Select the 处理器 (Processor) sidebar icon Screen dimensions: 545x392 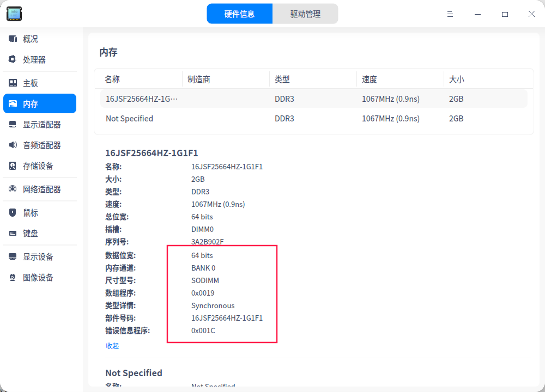pyautogui.click(x=12, y=59)
